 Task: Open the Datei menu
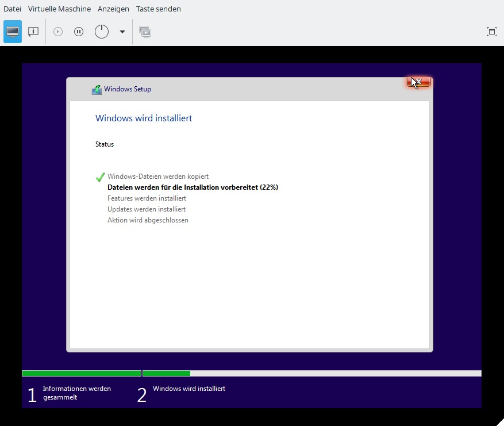click(x=12, y=9)
